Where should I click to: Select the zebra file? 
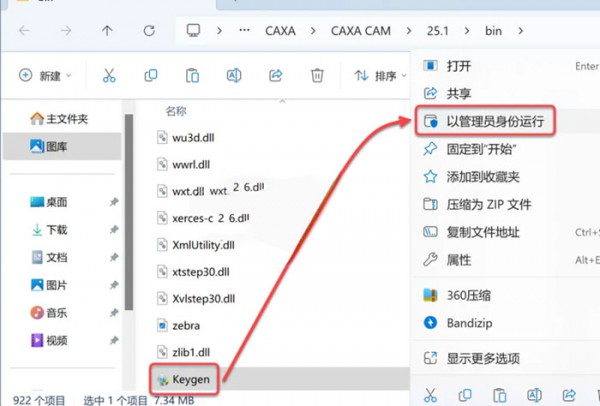179,326
